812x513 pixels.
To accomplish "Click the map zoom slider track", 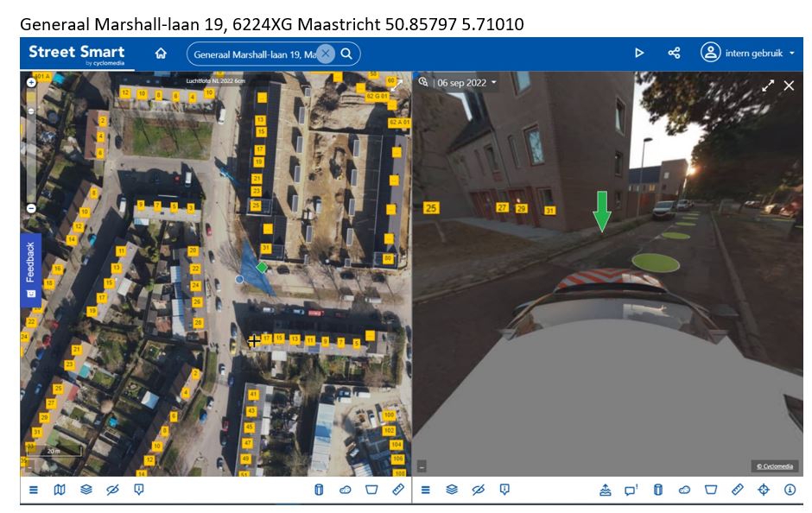I will (x=31, y=147).
